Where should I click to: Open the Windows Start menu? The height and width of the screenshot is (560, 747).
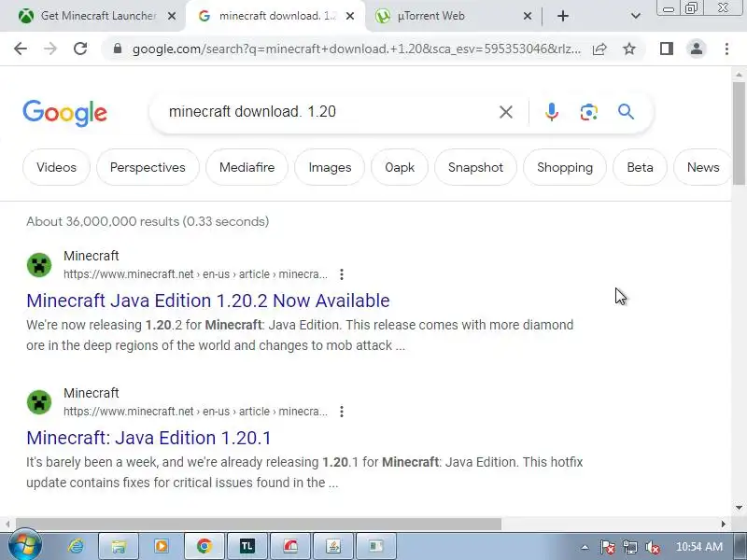coord(25,545)
